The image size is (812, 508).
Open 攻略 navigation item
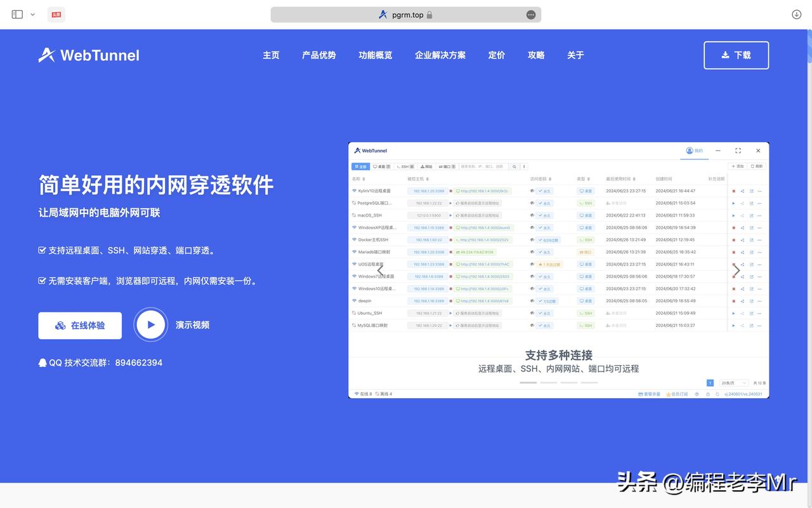(536, 55)
